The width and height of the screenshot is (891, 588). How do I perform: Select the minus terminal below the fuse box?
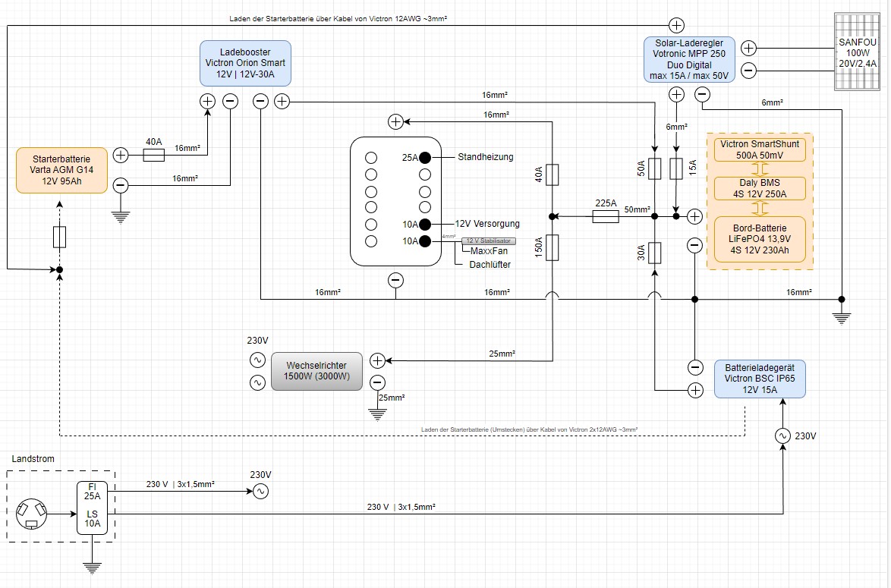pyautogui.click(x=395, y=280)
